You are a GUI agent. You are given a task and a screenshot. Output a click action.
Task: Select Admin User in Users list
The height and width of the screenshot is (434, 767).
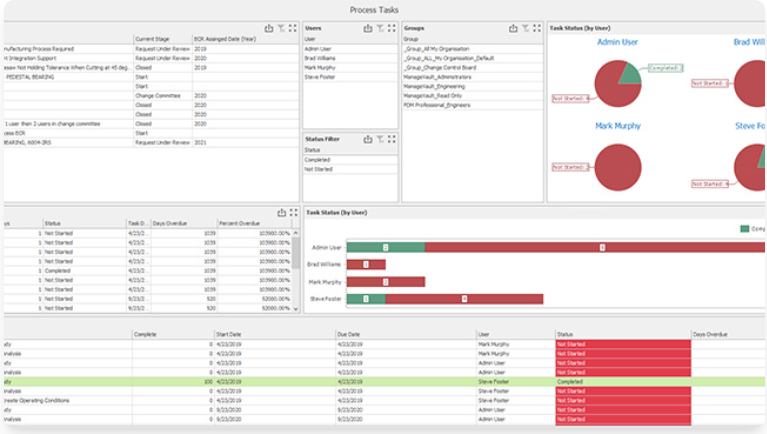[350, 49]
